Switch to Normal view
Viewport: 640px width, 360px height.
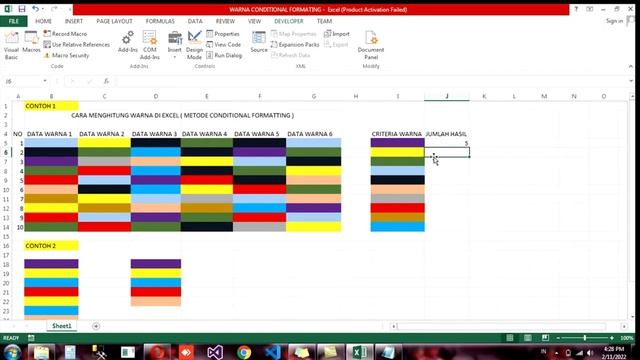pos(510,338)
